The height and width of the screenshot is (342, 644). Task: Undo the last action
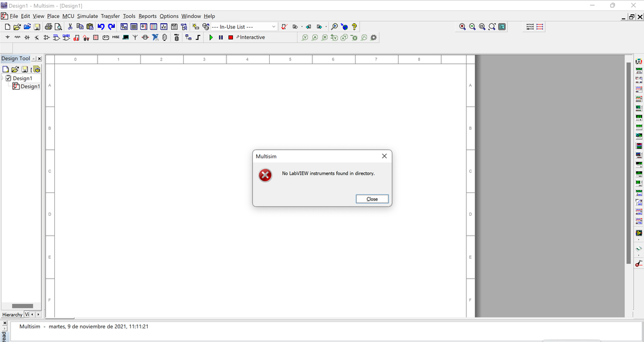pos(101,26)
